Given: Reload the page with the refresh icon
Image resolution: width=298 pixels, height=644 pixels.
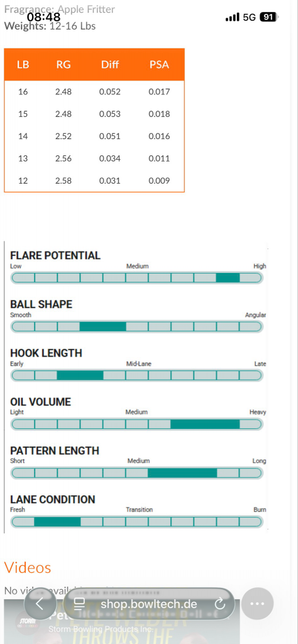Looking at the screenshot, I should 220,604.
